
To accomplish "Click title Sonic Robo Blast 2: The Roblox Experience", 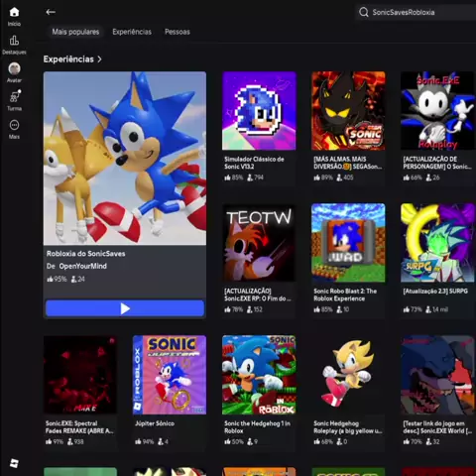I will tap(345, 295).
